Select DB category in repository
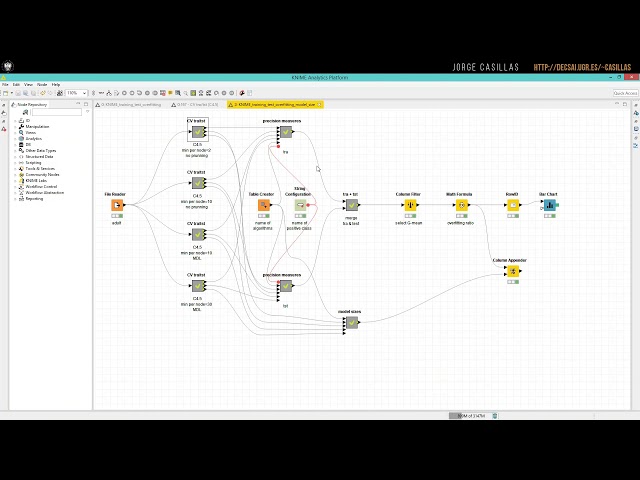 [28, 144]
